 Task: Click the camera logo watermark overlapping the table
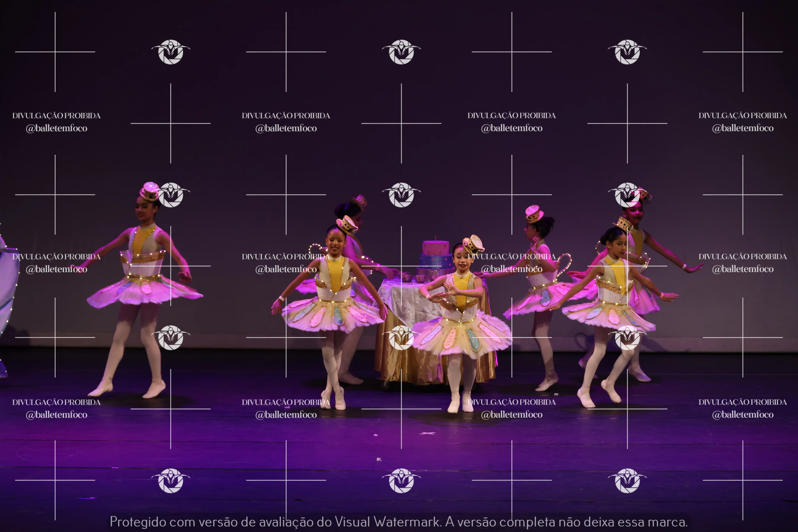click(x=401, y=338)
